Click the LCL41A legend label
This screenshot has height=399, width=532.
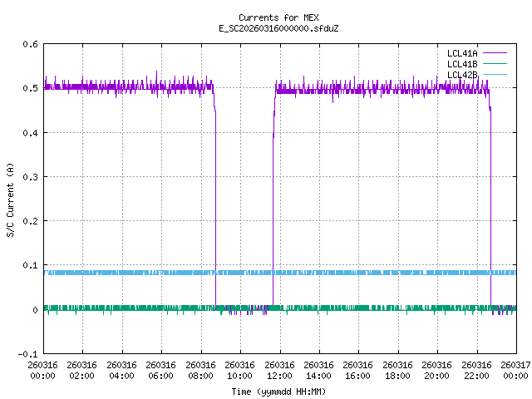[462, 53]
